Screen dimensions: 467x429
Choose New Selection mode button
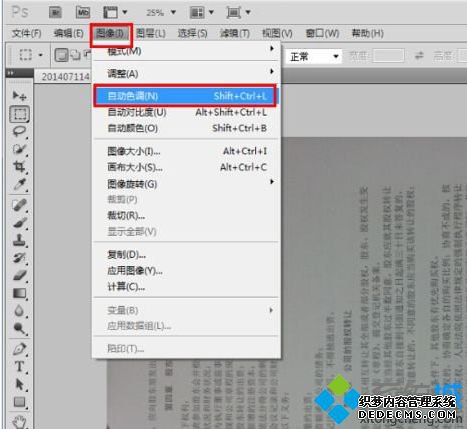(61, 55)
